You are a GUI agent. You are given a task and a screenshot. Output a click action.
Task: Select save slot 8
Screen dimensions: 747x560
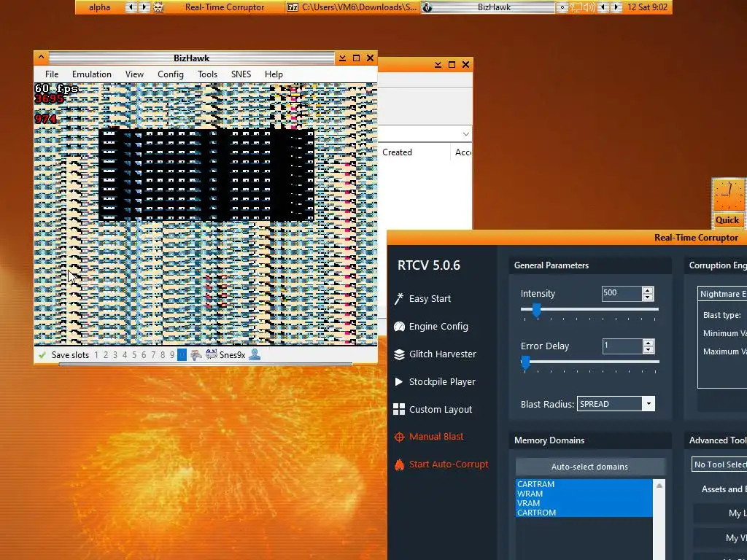[163, 355]
